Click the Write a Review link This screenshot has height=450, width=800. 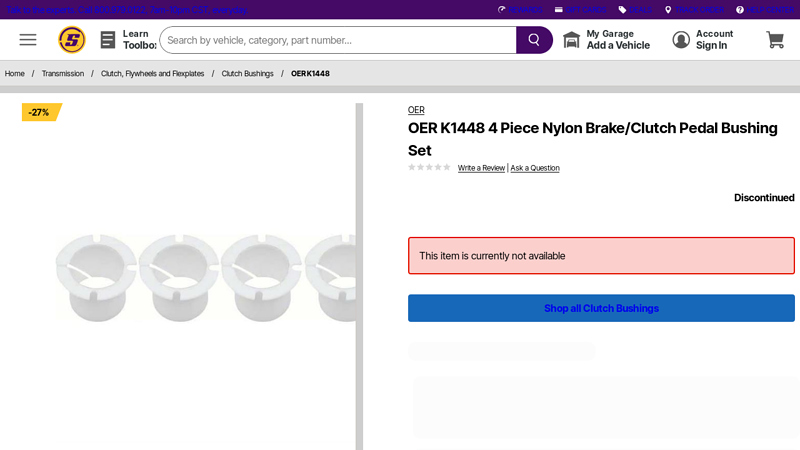pos(481,168)
